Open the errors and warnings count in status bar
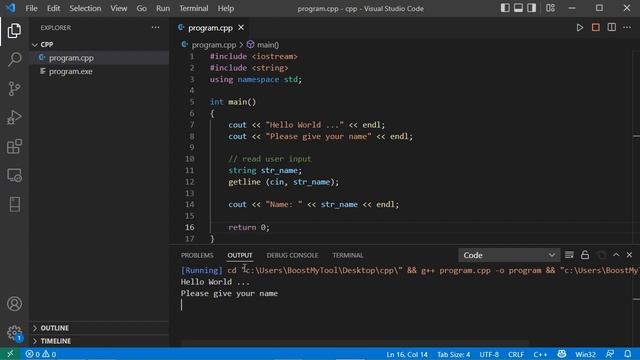 (40, 354)
